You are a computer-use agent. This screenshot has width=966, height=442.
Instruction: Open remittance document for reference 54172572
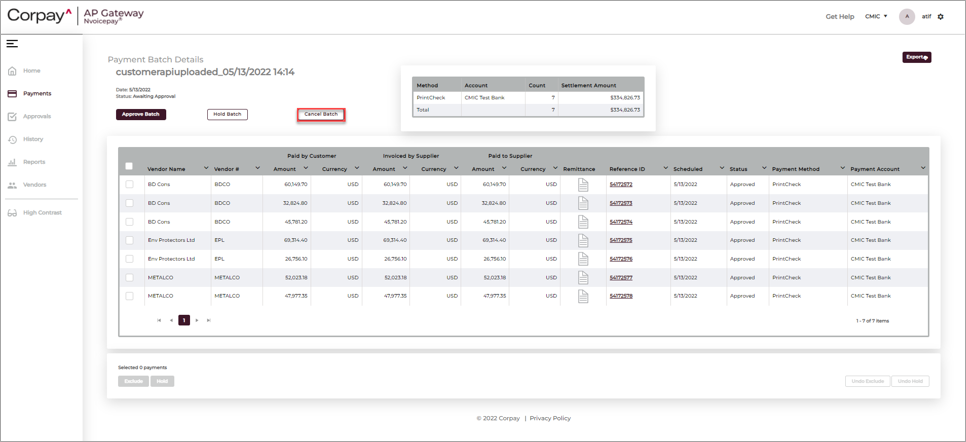coord(583,185)
